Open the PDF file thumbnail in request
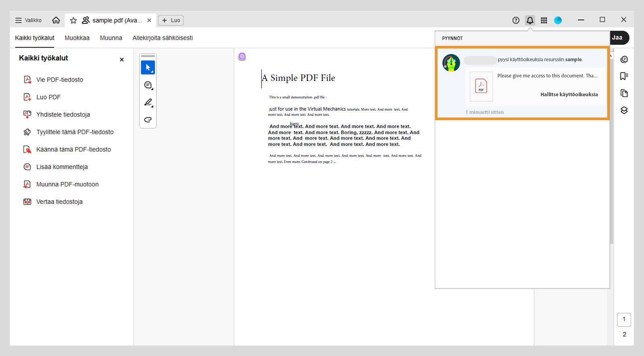Screen dimensions: 644x356 tap(481, 86)
